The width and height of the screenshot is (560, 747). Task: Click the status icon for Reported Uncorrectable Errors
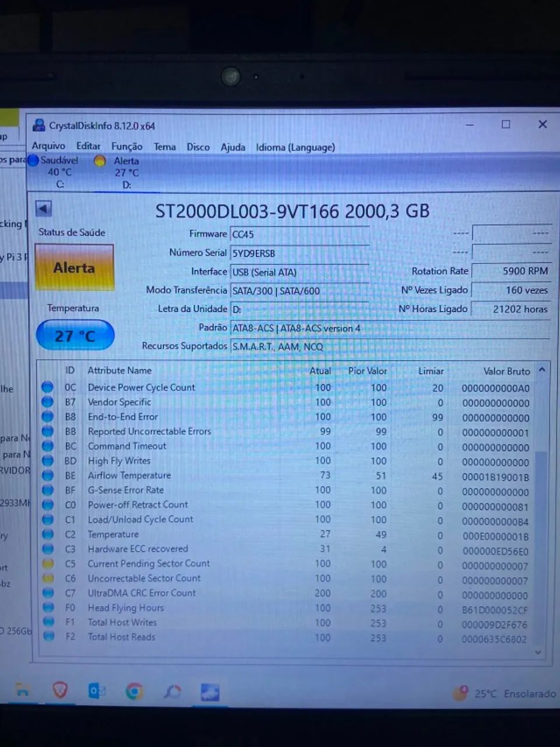coord(48,431)
